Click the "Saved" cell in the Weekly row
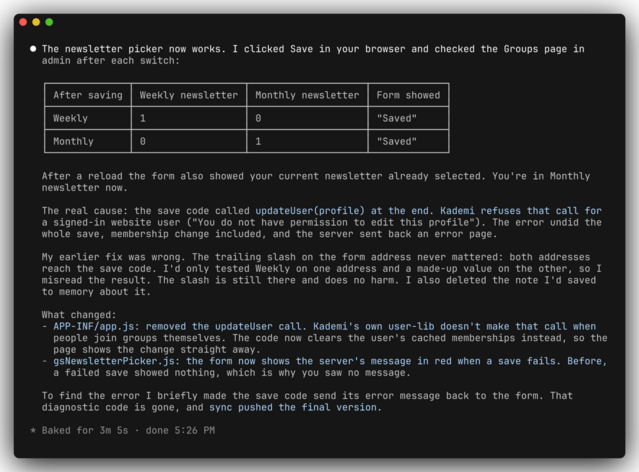639x472 pixels. coord(408,118)
